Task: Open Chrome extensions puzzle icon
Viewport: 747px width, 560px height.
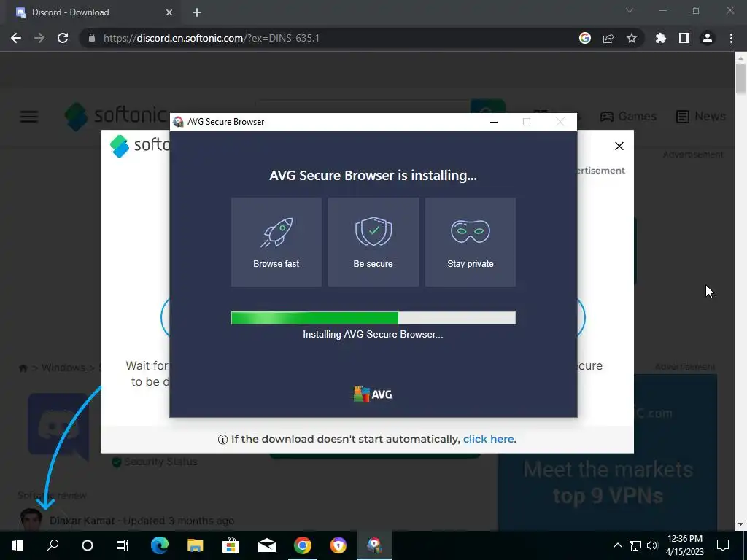Action: click(x=661, y=38)
